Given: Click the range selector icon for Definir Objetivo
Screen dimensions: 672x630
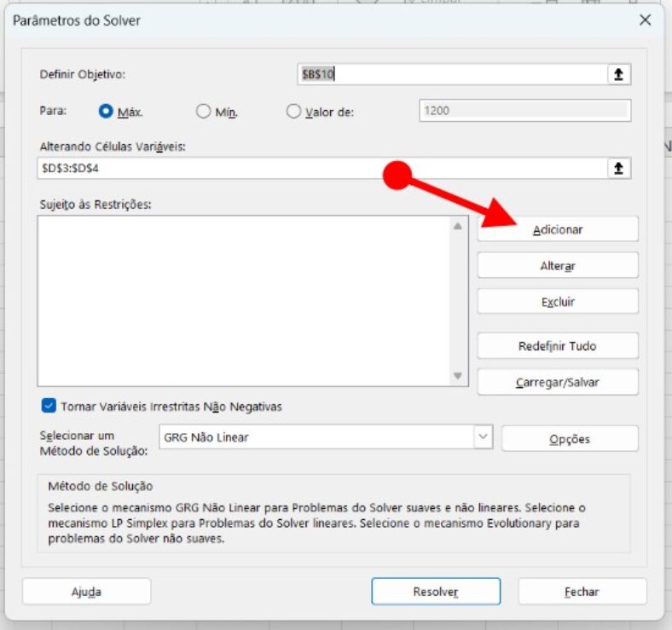Looking at the screenshot, I should pyautogui.click(x=618, y=75).
